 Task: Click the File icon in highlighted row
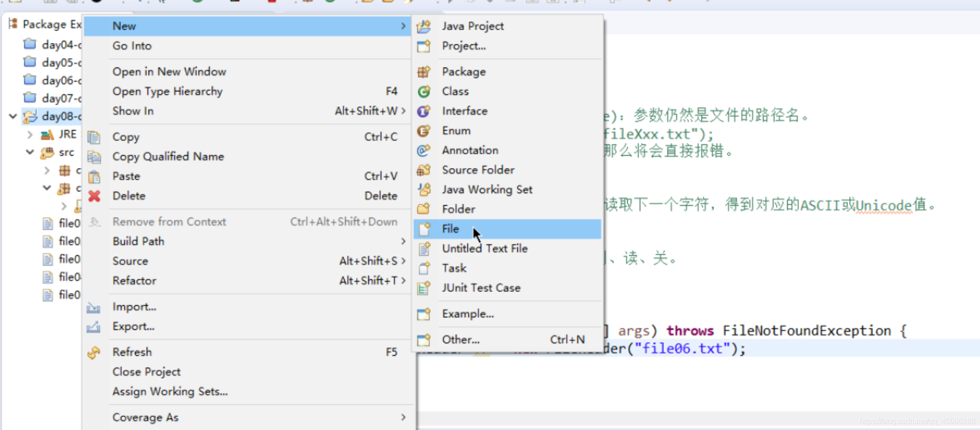[x=424, y=229]
